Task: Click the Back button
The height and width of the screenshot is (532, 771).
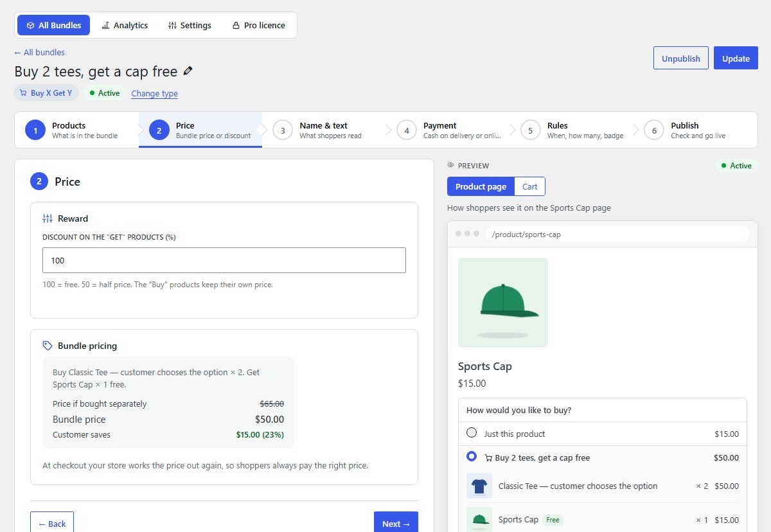Action: pos(52,523)
